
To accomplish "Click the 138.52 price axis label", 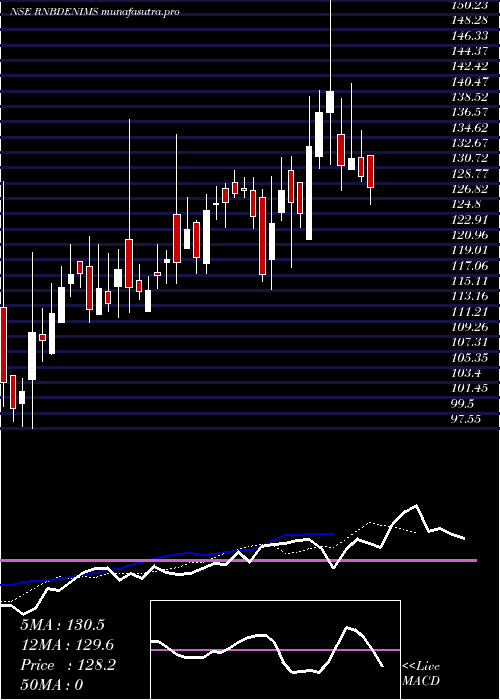I will 471,96.
